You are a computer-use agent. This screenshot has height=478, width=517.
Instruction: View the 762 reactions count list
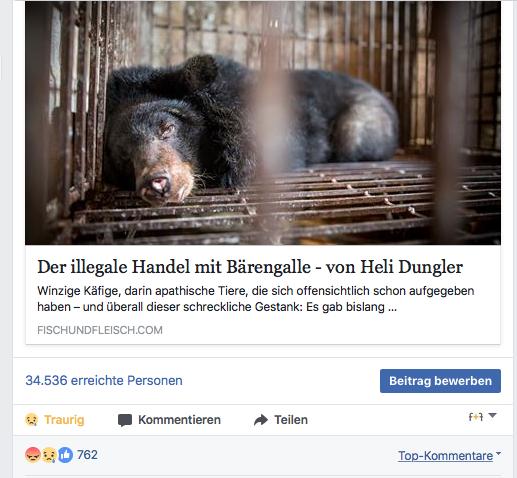click(x=87, y=455)
